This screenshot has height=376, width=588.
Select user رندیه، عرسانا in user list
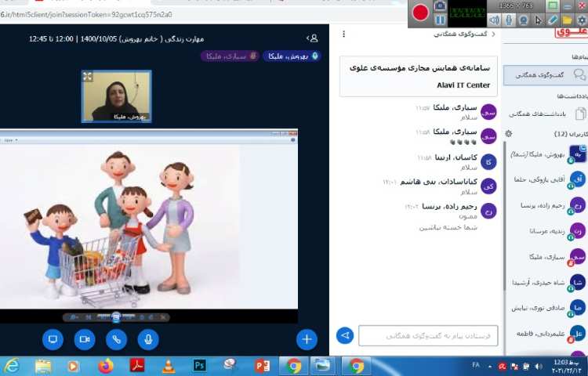point(547,231)
